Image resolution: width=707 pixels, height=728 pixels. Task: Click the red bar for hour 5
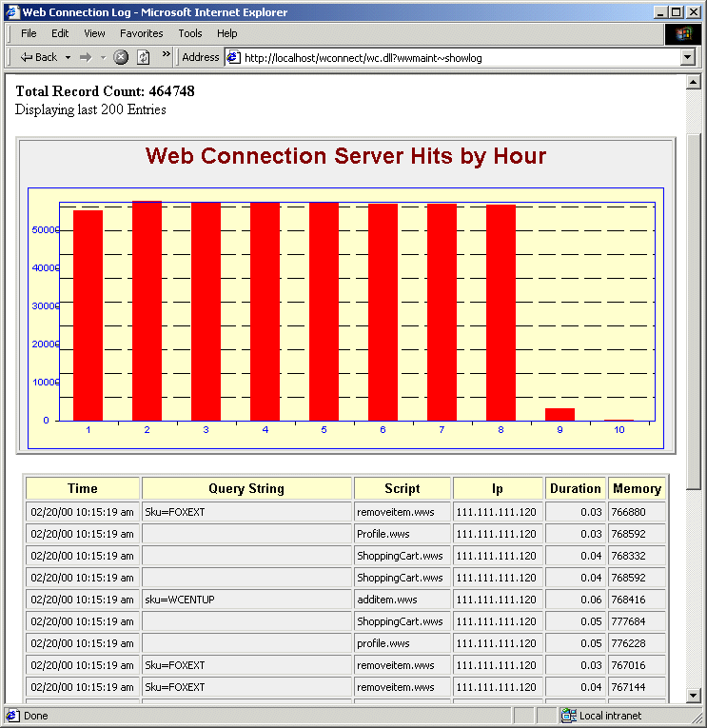tap(324, 311)
